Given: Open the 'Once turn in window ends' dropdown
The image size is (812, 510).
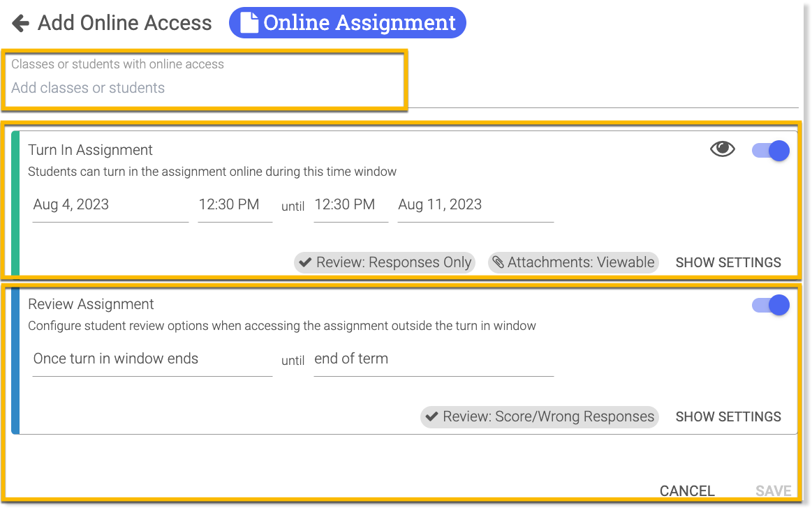Looking at the screenshot, I should [x=152, y=359].
